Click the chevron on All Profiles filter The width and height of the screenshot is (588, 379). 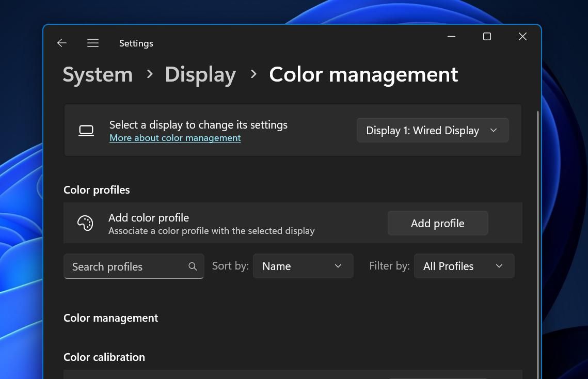click(499, 266)
